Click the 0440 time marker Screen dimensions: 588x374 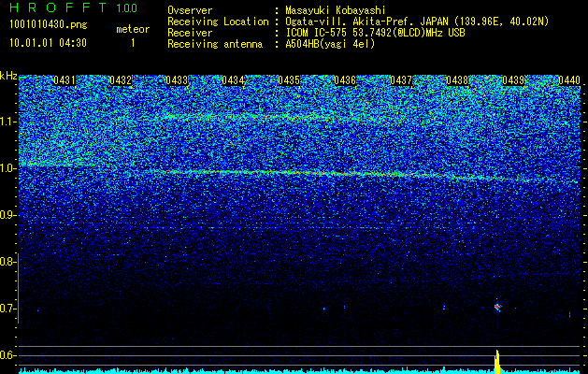click(569, 80)
